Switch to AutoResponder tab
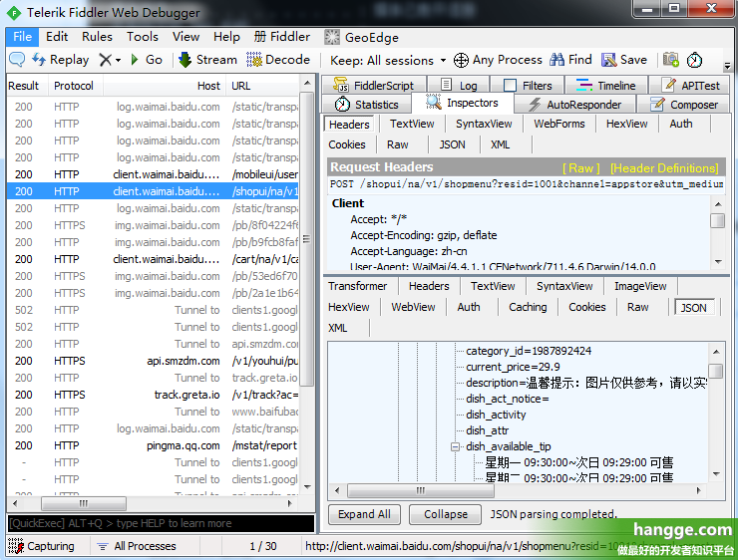This screenshot has width=738, height=560. (574, 105)
